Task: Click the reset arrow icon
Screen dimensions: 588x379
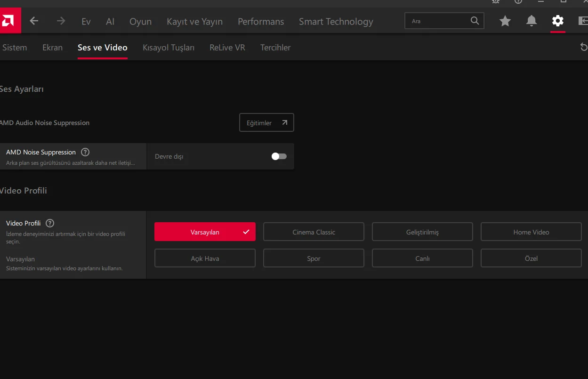Action: 584,47
